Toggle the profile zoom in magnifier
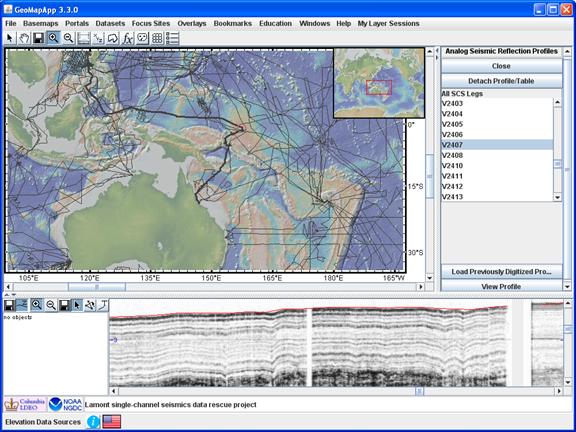Viewport: 576px width, 432px height. point(37,305)
